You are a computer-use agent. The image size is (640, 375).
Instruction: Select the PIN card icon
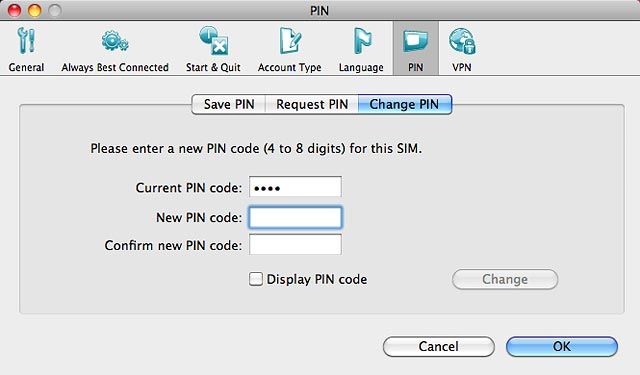pos(416,42)
